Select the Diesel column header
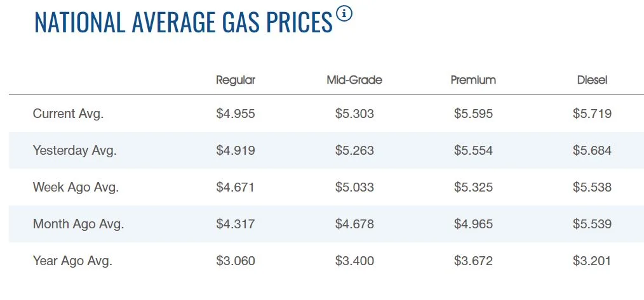 pyautogui.click(x=592, y=80)
